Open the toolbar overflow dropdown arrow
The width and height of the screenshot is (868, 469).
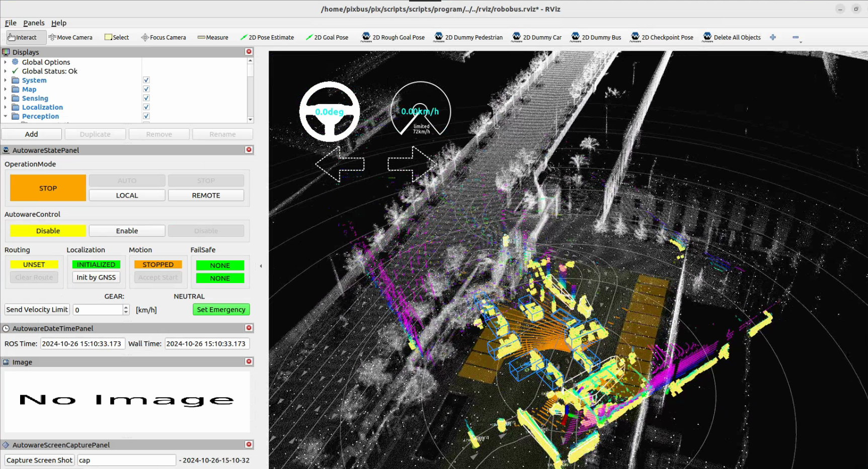click(801, 42)
